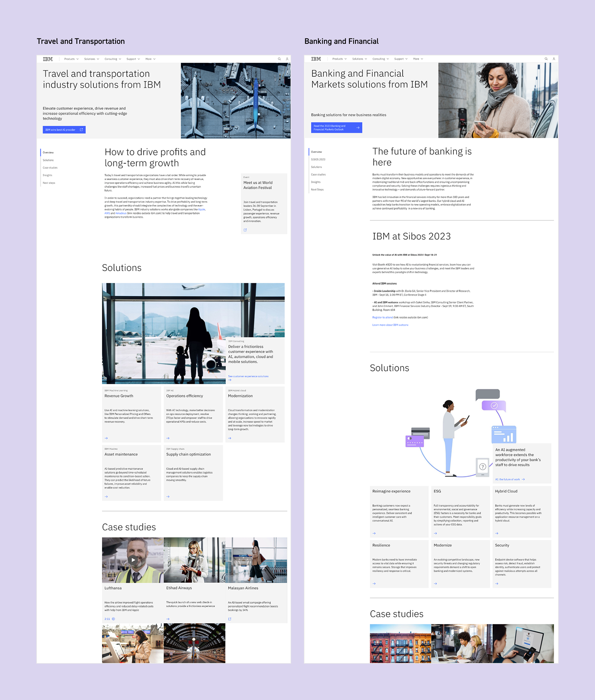Expand Products dropdown on Travel page
Viewport: 595px width, 700px height.
click(71, 59)
